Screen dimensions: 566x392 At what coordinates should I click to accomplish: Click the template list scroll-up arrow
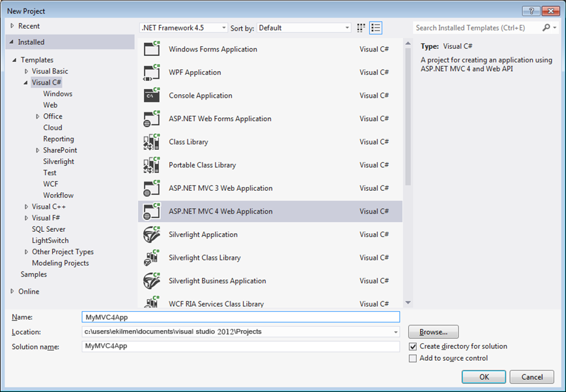(408, 44)
